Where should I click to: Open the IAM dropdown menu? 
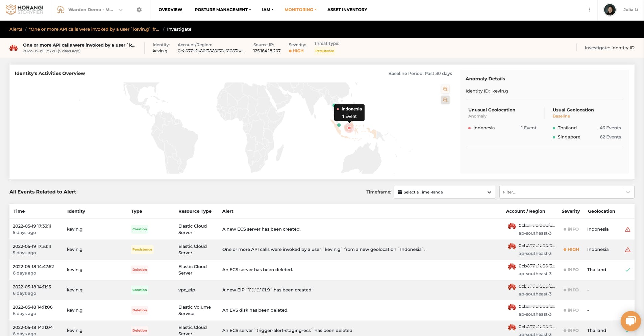[x=268, y=10]
